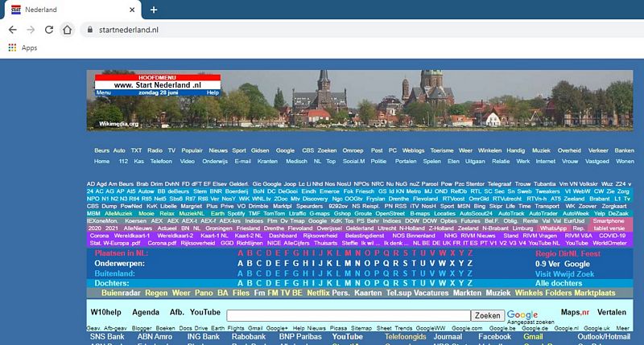Click the browser forward arrow
The image size is (644, 345).
click(31, 30)
